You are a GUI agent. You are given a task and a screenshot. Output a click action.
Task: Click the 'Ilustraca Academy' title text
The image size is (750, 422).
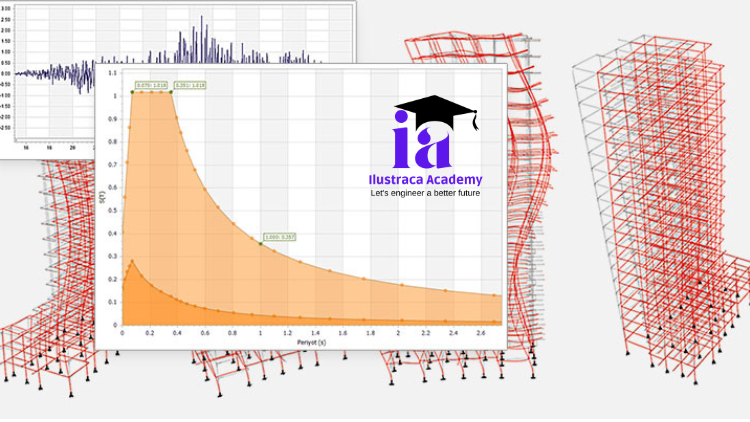coord(425,179)
